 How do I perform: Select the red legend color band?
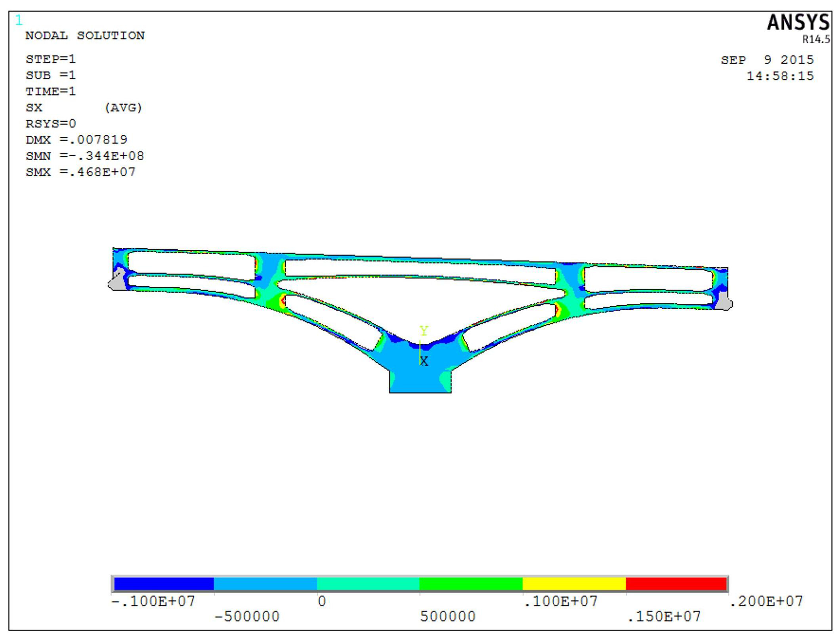coord(676,584)
